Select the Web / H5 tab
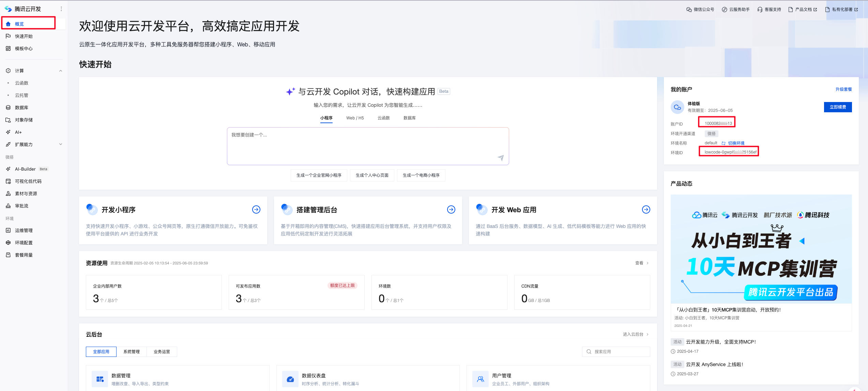This screenshot has height=391, width=868. (355, 118)
